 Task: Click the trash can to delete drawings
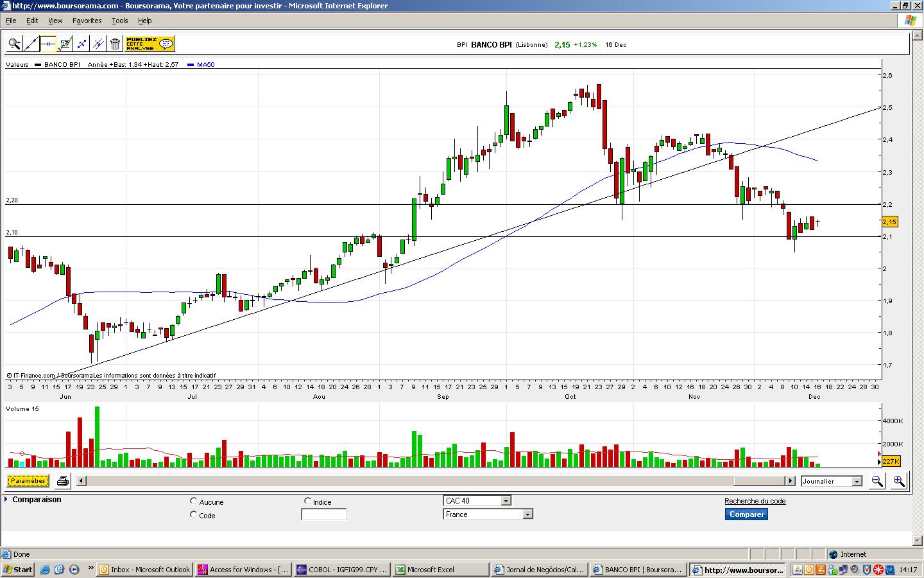[115, 44]
